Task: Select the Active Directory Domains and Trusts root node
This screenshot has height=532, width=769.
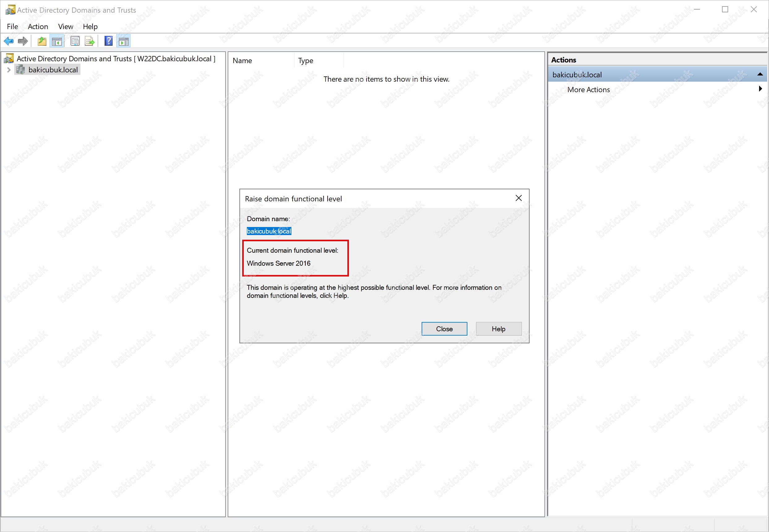Action: (x=116, y=59)
